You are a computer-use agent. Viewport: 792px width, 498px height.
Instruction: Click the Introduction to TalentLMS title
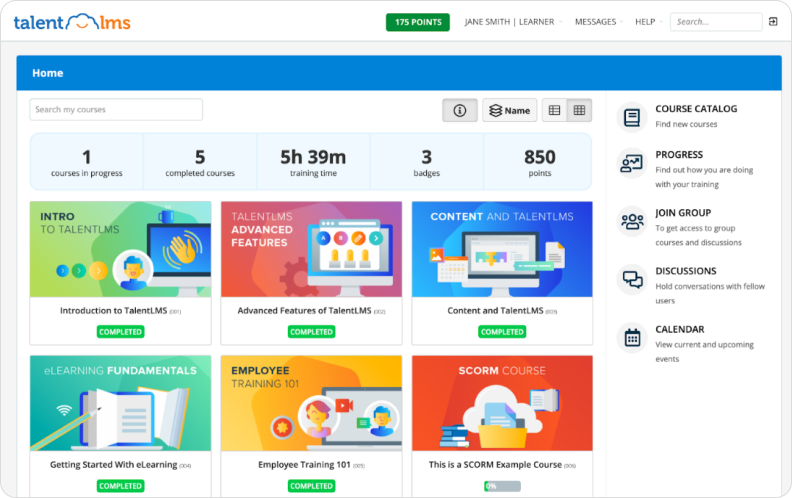(x=114, y=311)
